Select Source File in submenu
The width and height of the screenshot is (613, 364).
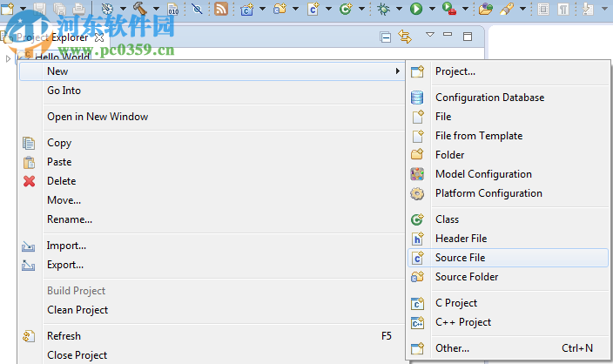click(x=508, y=258)
